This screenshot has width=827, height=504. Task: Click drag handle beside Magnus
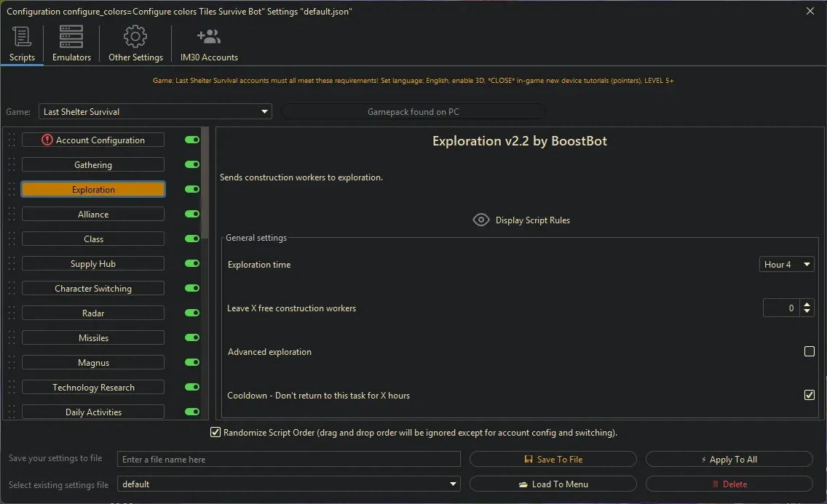pyautogui.click(x=12, y=362)
